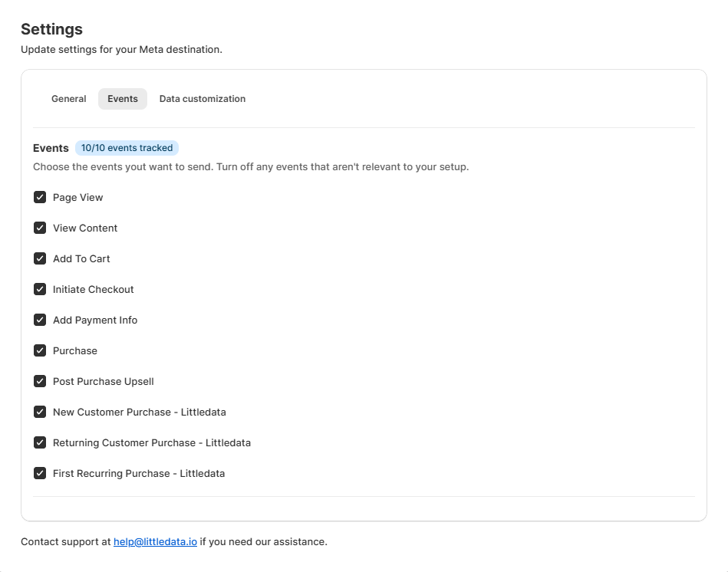Disable First Recurring Purchase - Littledata checkbox

tap(40, 473)
